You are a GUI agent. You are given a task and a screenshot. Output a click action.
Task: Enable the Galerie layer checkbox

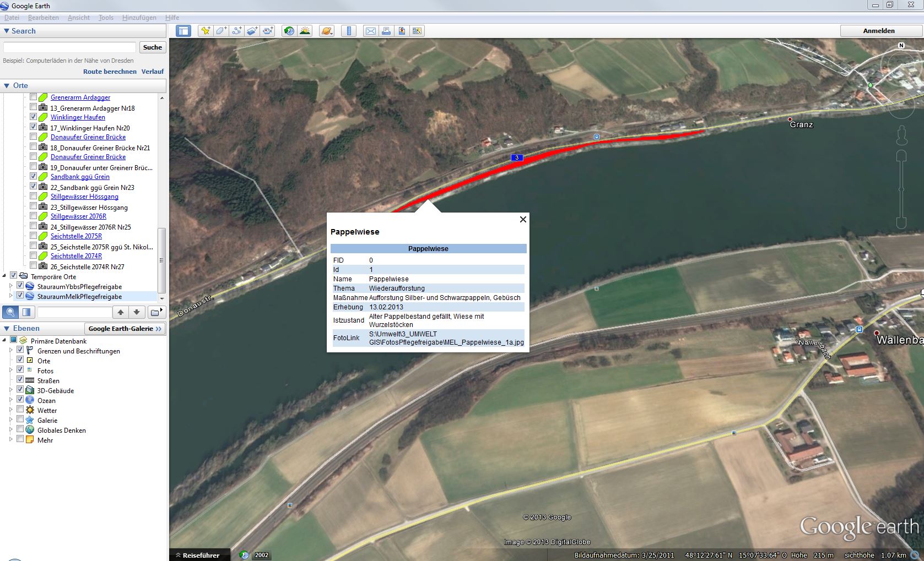pos(20,420)
